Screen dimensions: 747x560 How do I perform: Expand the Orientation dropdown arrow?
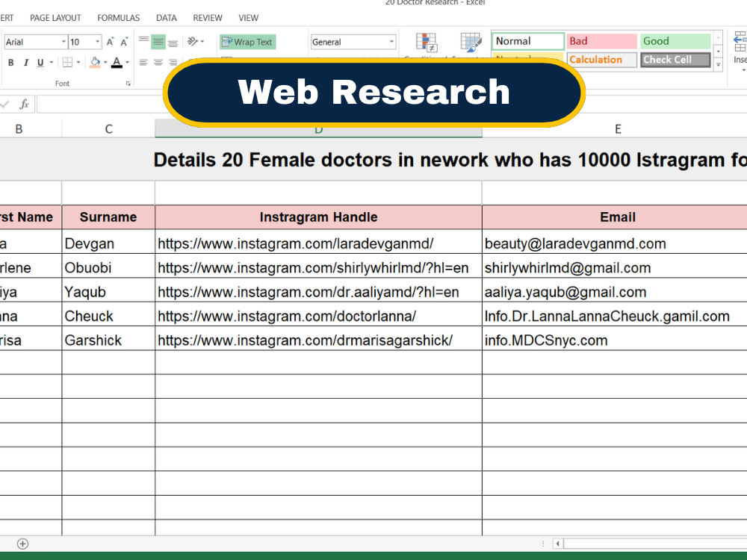202,41
